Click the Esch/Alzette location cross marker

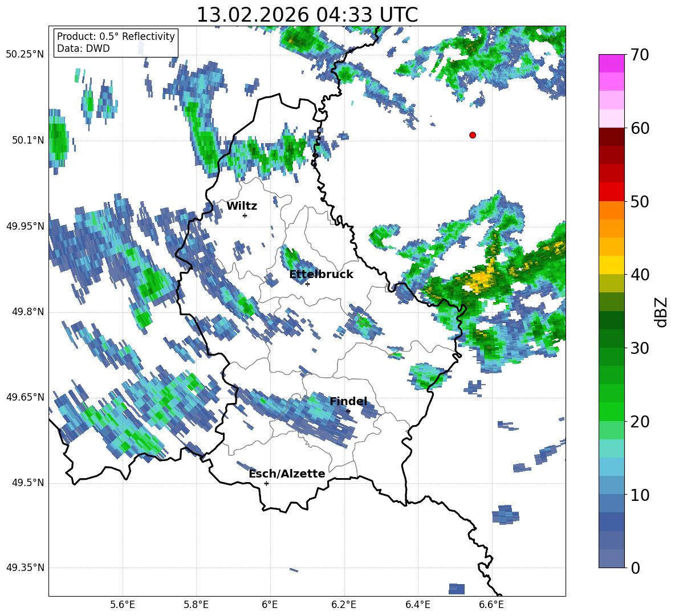pyautogui.click(x=266, y=483)
